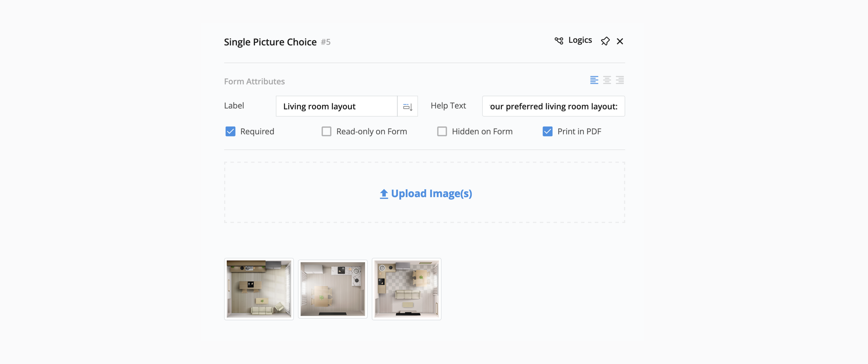
Task: Select the second living room layout thumbnail
Action: click(333, 289)
